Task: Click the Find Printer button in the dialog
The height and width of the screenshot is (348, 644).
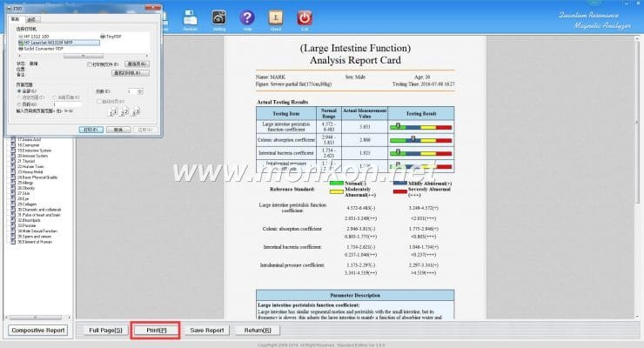Action: tap(131, 73)
